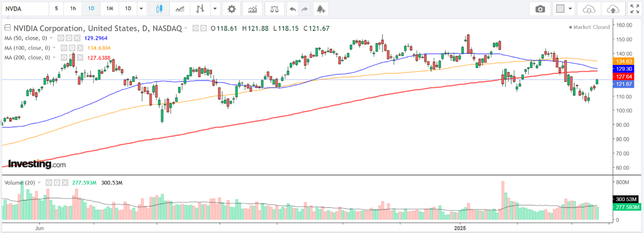Click the save chart to cloud icon

(x=613, y=9)
